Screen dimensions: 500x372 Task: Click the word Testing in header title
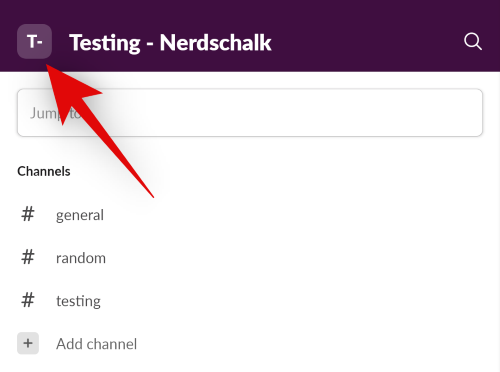pyautogui.click(x=105, y=43)
